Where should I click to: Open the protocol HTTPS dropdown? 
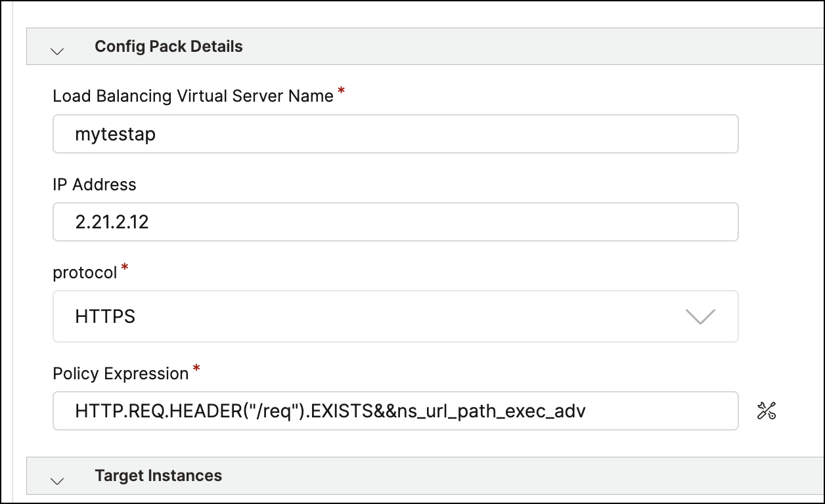[395, 316]
